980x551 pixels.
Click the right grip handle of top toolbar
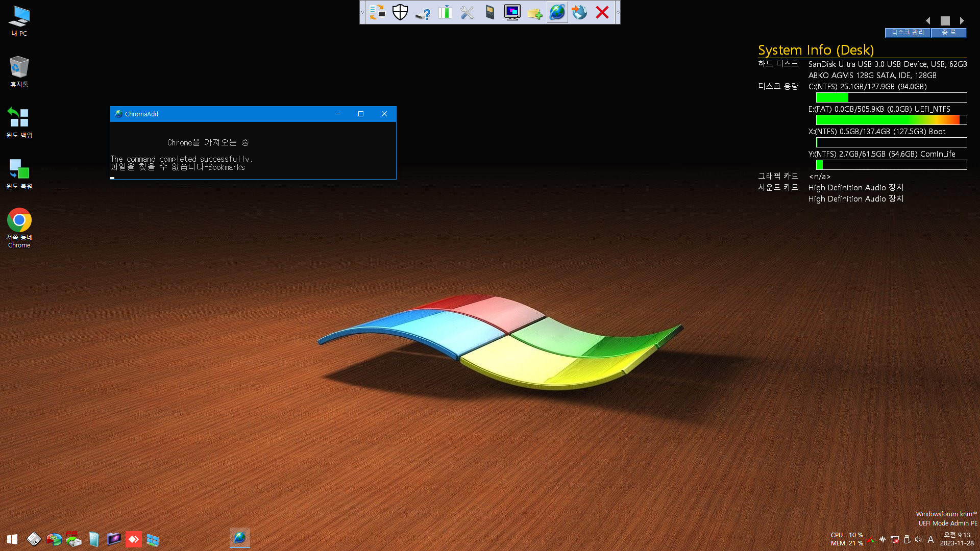618,12
